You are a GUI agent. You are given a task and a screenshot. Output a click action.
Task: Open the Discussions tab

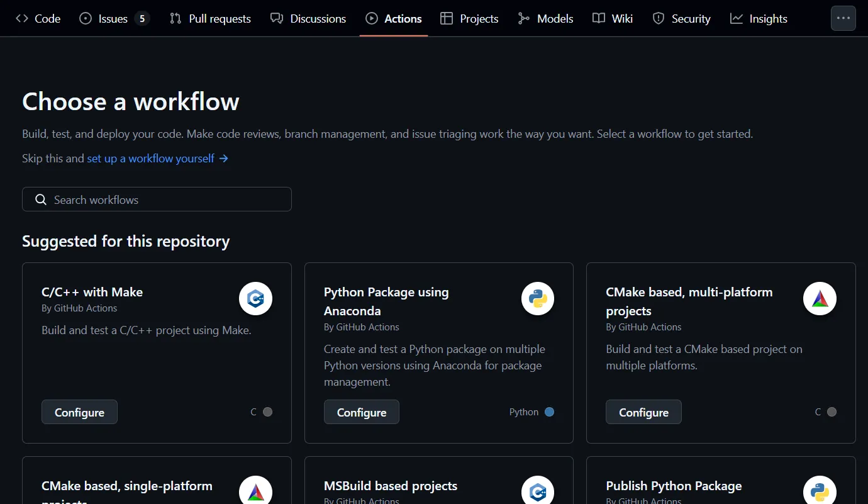[308, 19]
